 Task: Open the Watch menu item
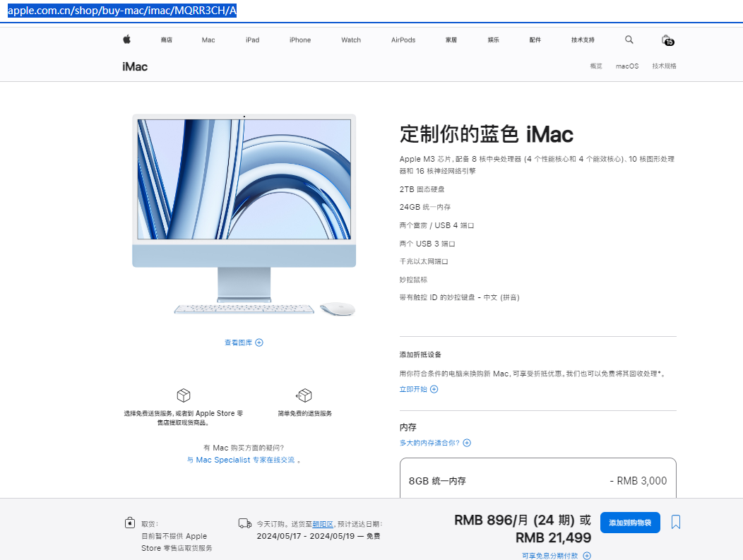pyautogui.click(x=350, y=40)
